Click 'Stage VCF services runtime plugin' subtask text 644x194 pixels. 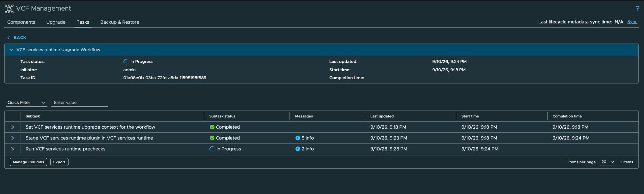click(89, 138)
